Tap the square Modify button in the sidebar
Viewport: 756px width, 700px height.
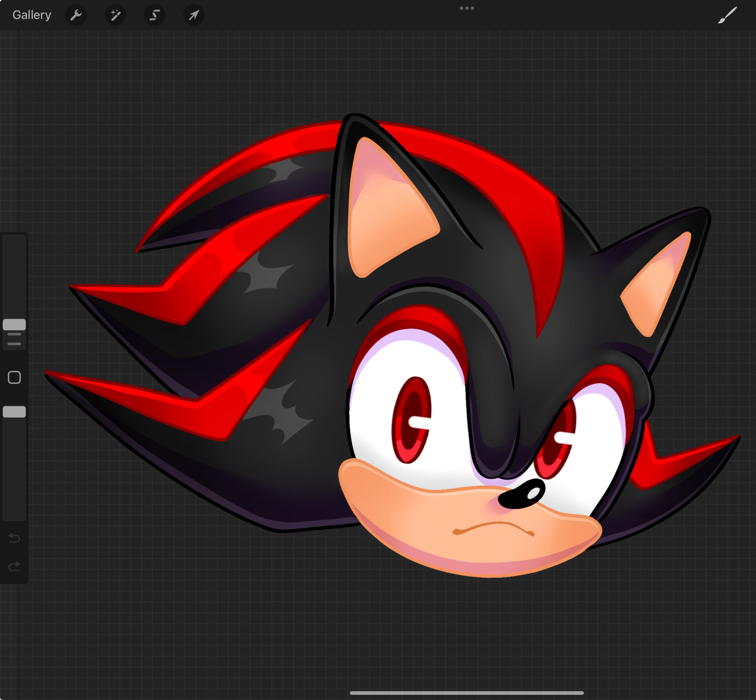(14, 377)
